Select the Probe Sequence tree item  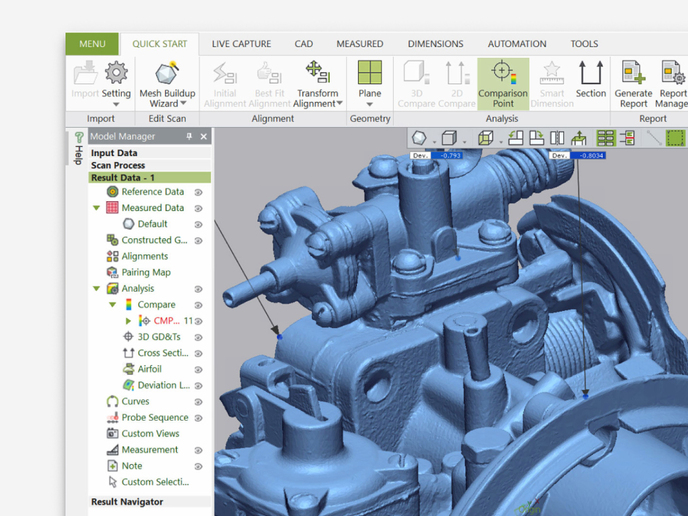click(154, 417)
